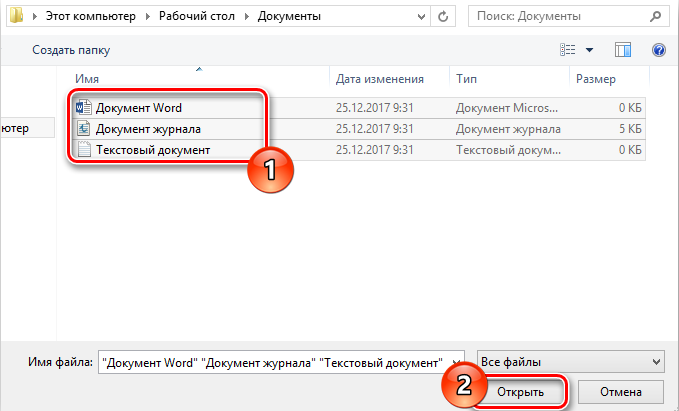This screenshot has width=679, height=411.
Task: Select the 'Документы' breadcrumb
Action: tap(289, 16)
